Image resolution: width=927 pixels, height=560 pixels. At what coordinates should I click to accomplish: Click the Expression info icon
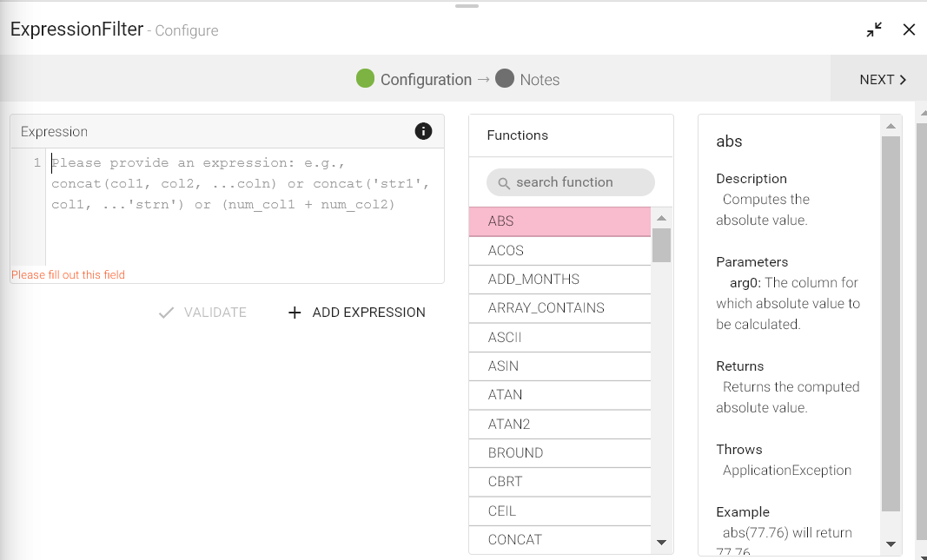coord(423,131)
